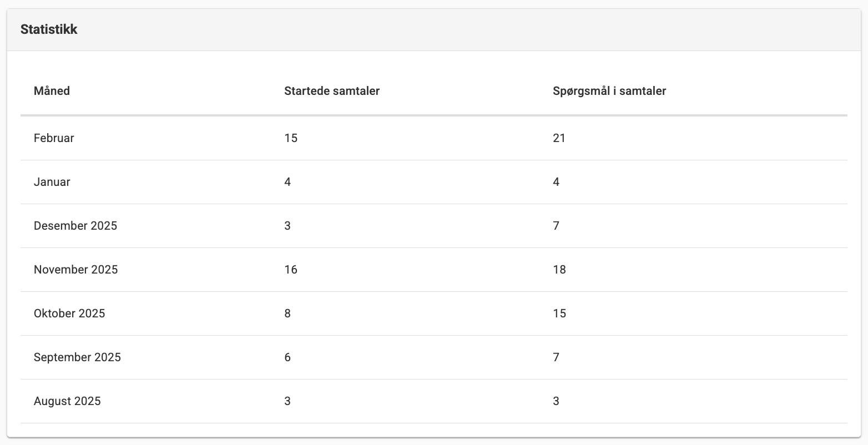
Task: Select the Oktober 2025 row label
Action: pyautogui.click(x=69, y=313)
